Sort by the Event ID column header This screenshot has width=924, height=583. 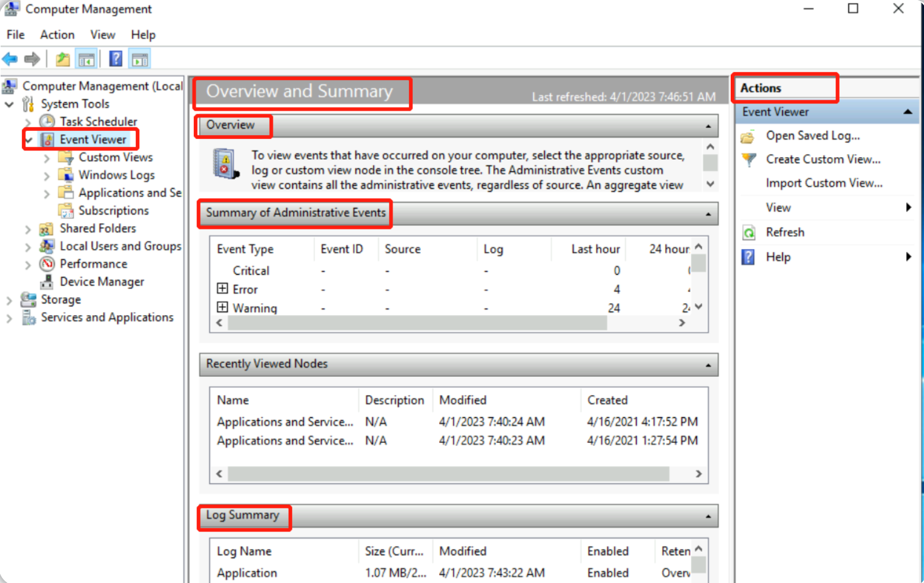341,249
